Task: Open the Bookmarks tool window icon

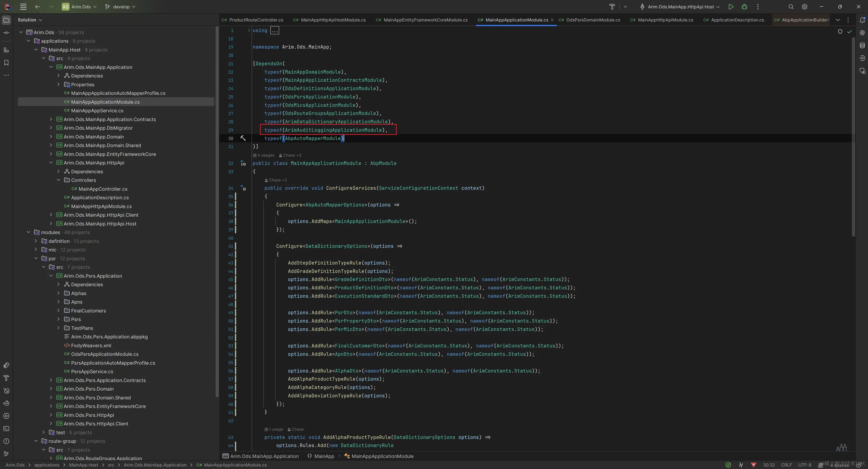Action: (x=6, y=63)
